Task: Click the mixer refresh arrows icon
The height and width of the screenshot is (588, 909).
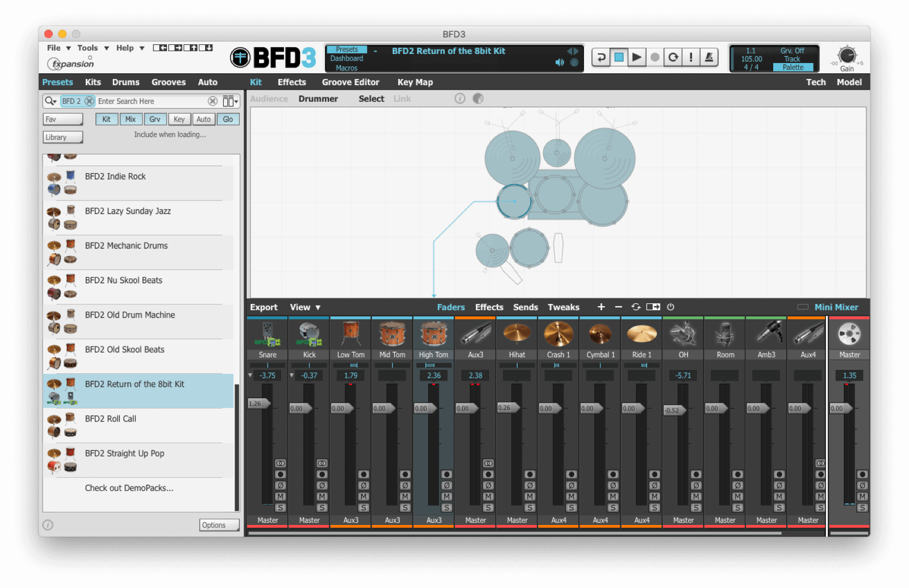Action: point(636,307)
